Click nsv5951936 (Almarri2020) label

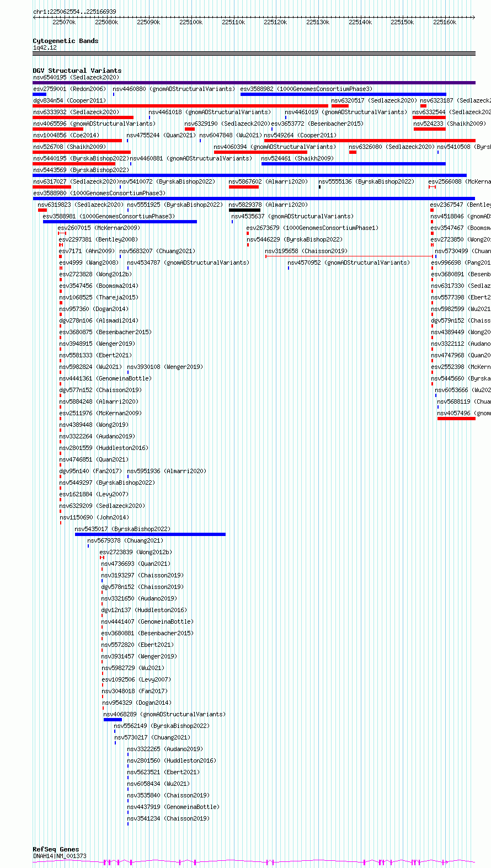pos(167,471)
